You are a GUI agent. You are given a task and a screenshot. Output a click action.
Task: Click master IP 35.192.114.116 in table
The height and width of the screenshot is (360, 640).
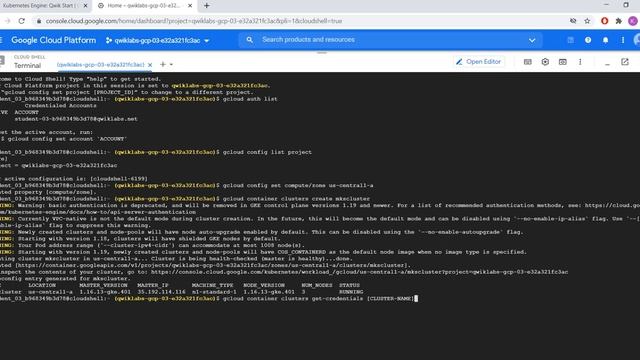(161, 292)
